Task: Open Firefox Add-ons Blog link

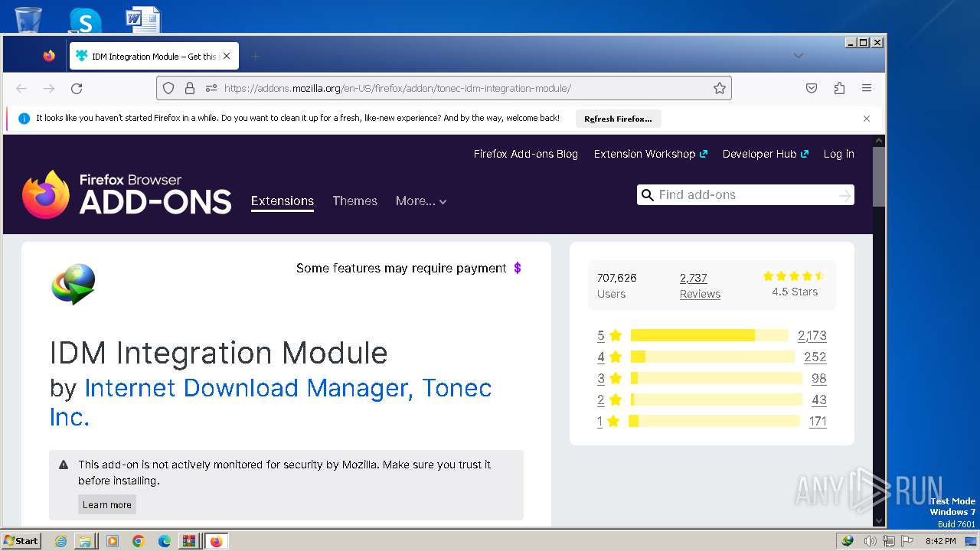Action: (x=526, y=154)
